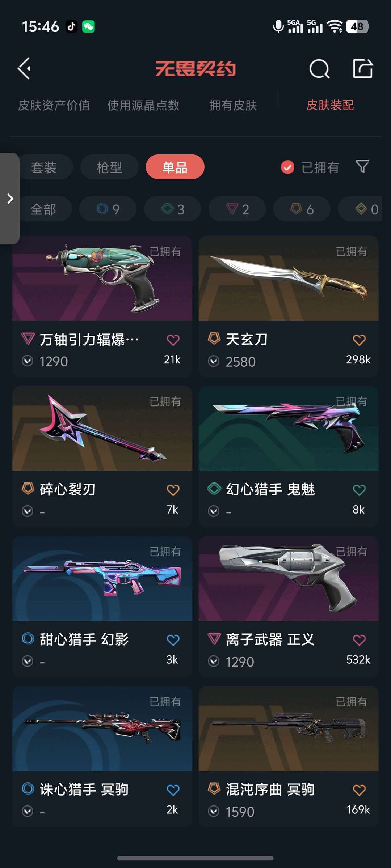Open the 幻心猎手 鬼魅 pistol thumbnail
Screen dimensions: 391x868
tap(289, 428)
